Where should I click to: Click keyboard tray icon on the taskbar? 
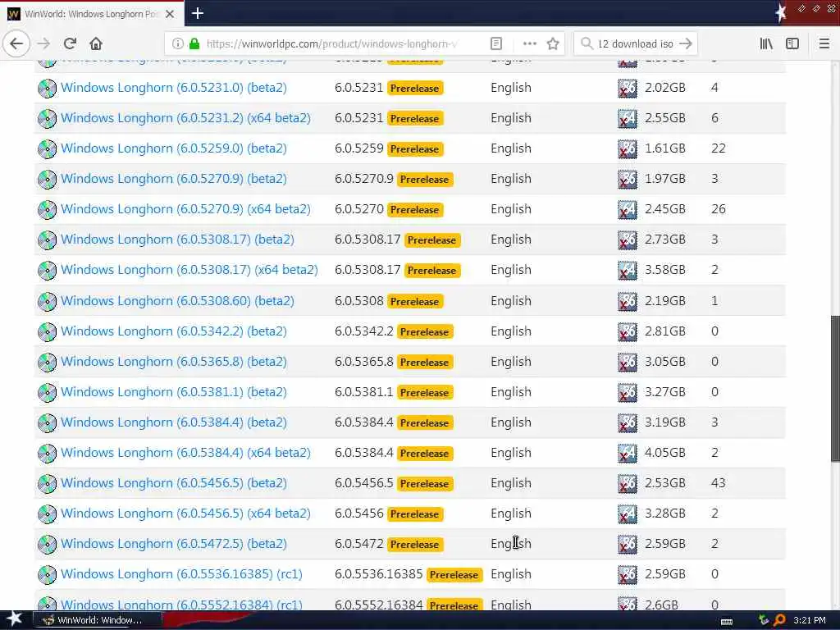click(x=727, y=622)
